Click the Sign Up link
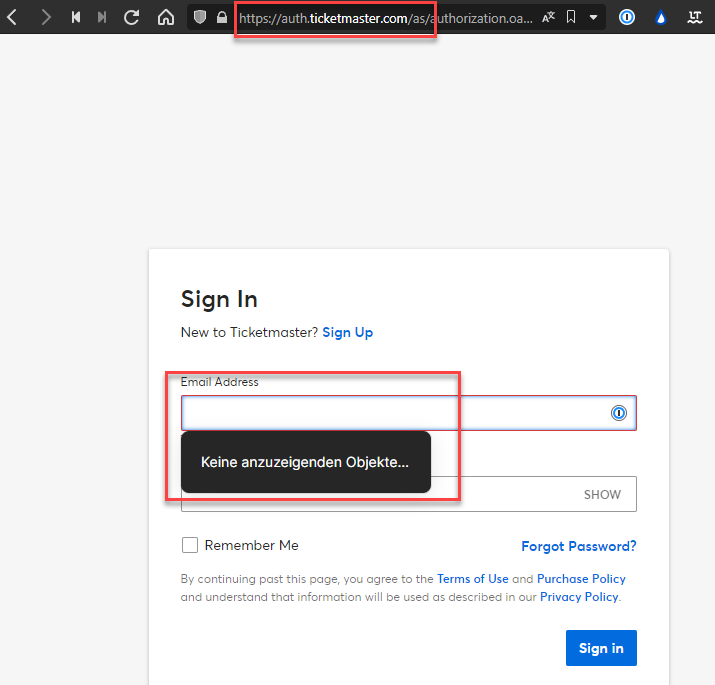The width and height of the screenshot is (715, 685). click(x=347, y=332)
